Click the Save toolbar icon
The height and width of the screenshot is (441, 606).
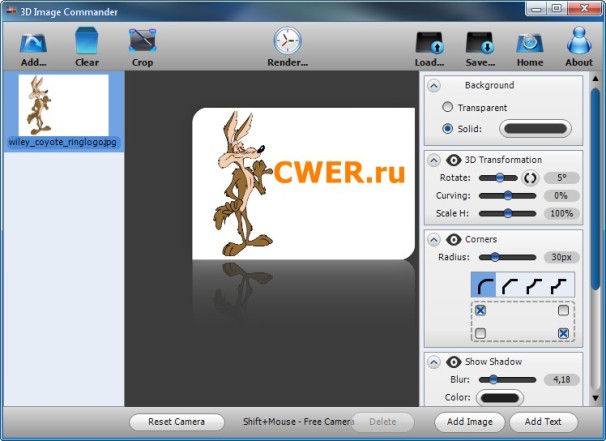[480, 42]
